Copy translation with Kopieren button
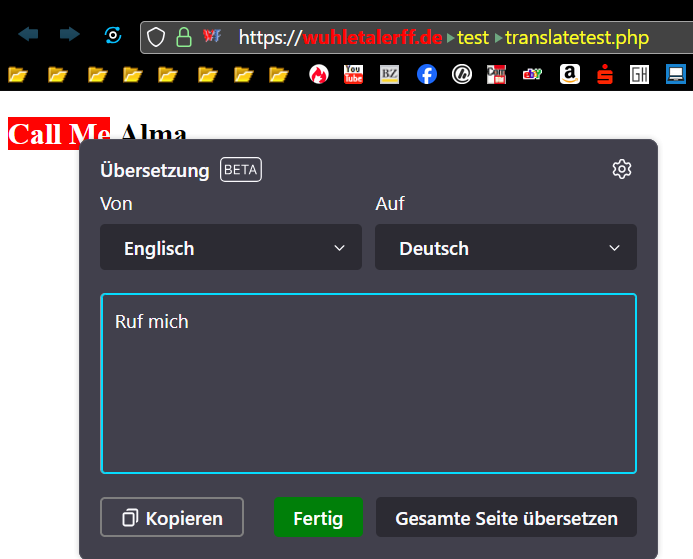The image size is (693, 559). (x=172, y=517)
